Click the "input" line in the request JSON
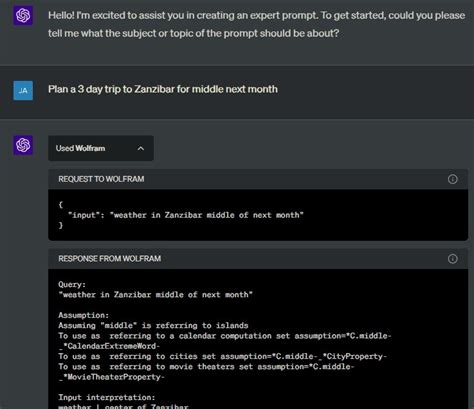This screenshot has height=409, width=474. [x=186, y=215]
